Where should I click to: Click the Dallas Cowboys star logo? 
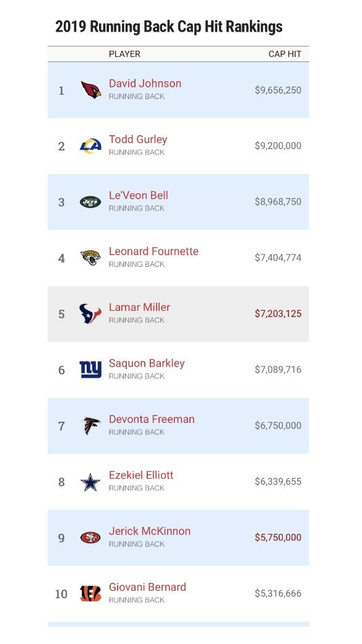point(90,482)
